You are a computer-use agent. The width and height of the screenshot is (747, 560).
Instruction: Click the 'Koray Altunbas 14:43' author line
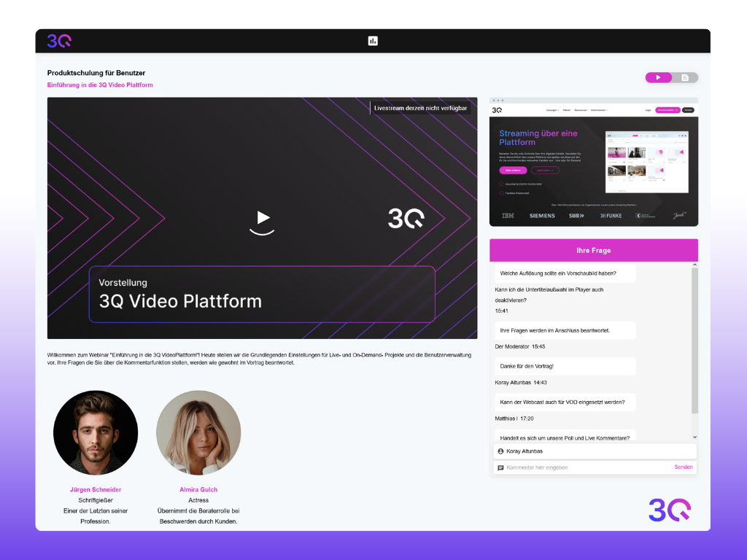click(521, 383)
